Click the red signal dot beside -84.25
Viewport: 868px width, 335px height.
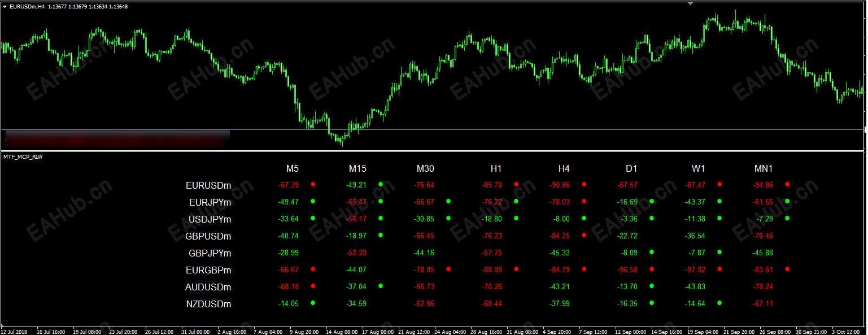pos(584,235)
